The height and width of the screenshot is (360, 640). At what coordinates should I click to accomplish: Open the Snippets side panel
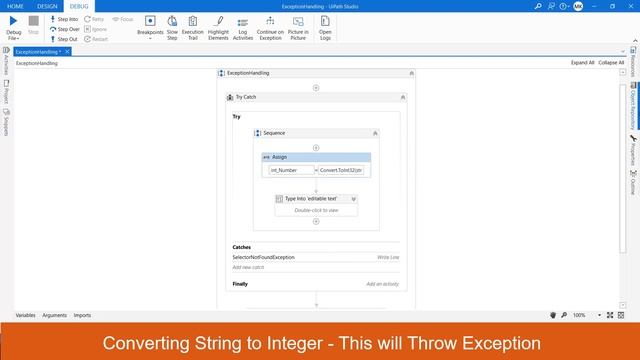click(x=6, y=122)
